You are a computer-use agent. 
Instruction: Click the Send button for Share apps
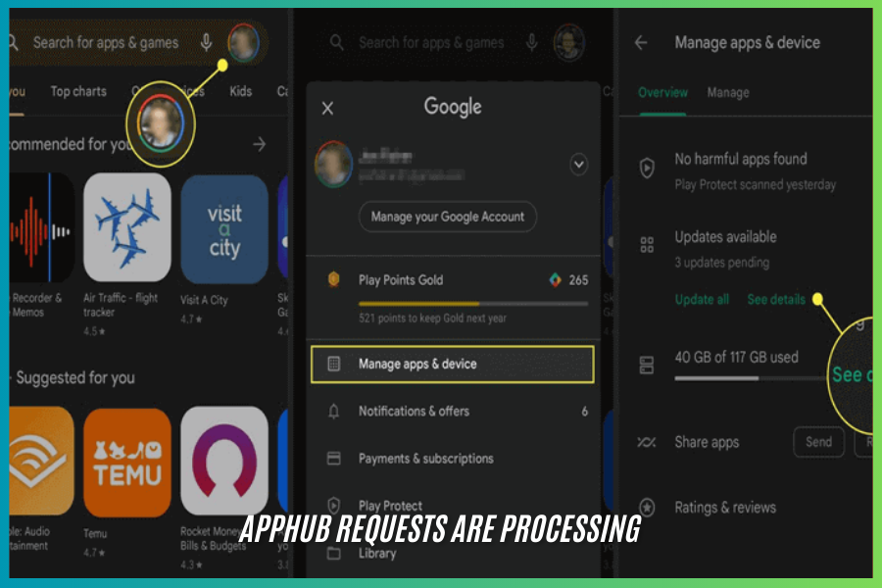click(x=818, y=442)
